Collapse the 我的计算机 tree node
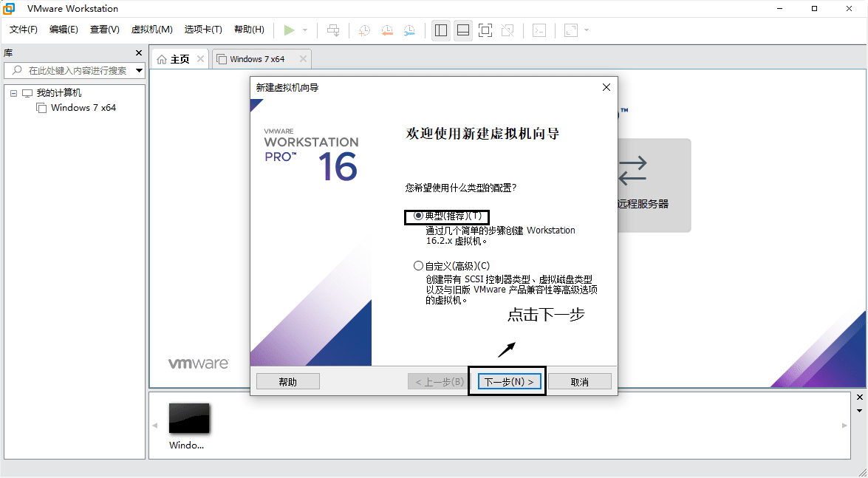The height and width of the screenshot is (478, 868). tap(14, 93)
